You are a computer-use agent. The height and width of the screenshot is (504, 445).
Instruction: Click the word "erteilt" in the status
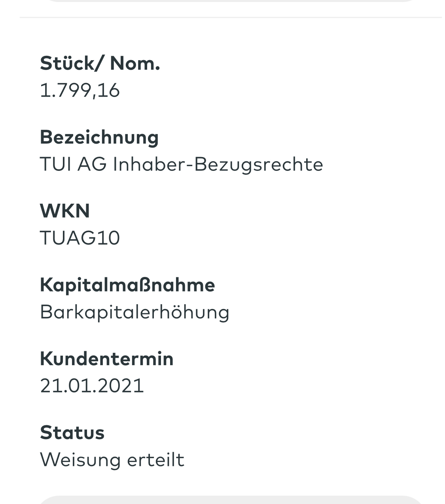coord(155,460)
